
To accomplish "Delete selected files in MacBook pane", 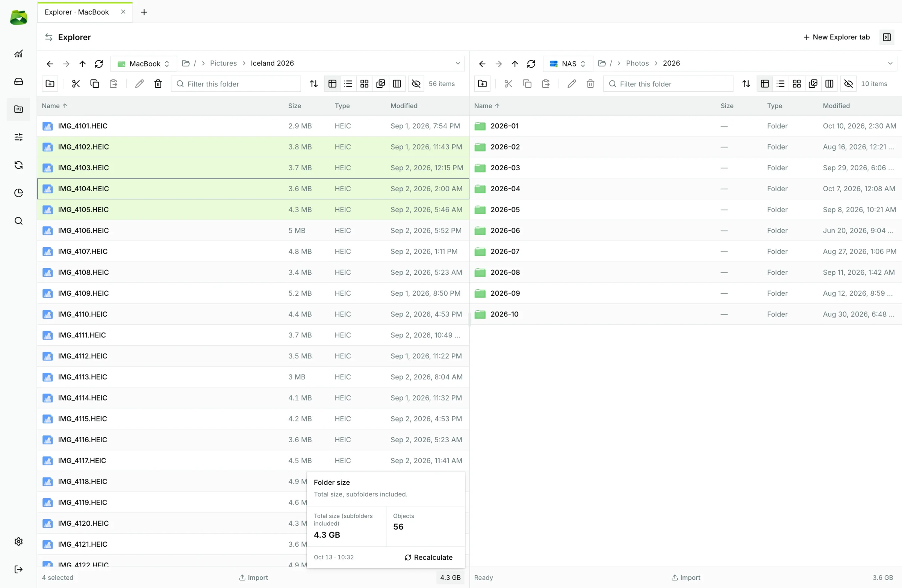I will point(158,84).
